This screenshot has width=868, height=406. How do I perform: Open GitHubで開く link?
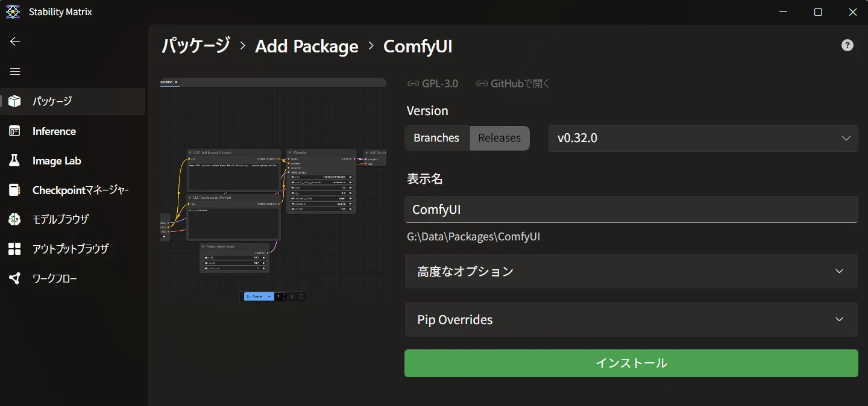click(513, 84)
